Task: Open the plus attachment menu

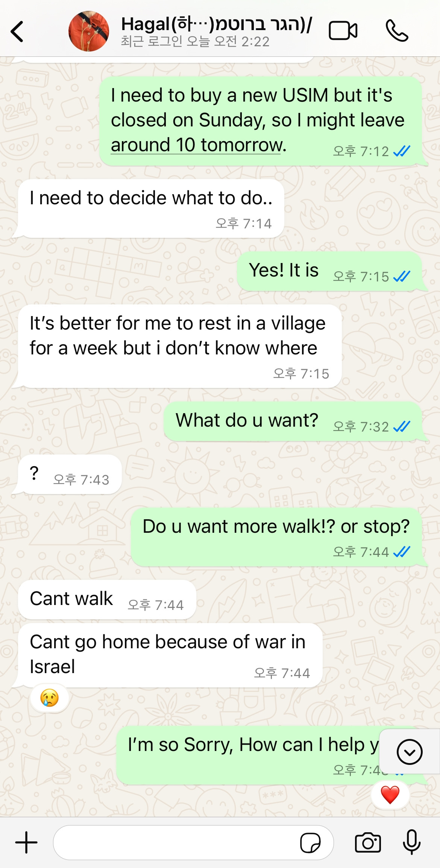Action: coord(26,842)
